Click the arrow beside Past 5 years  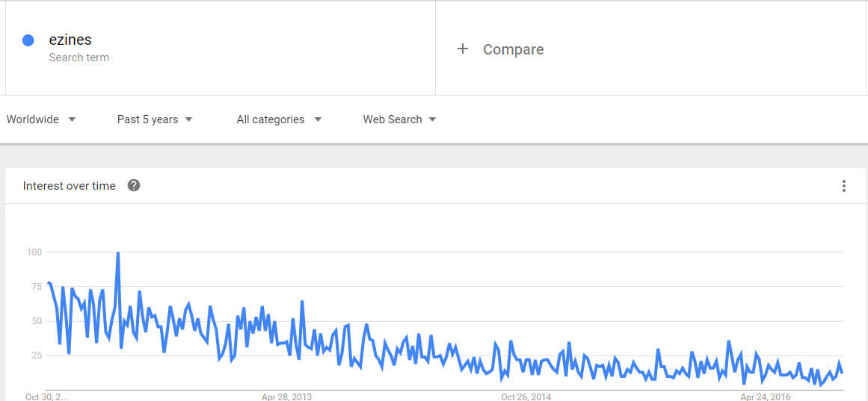pyautogui.click(x=188, y=119)
